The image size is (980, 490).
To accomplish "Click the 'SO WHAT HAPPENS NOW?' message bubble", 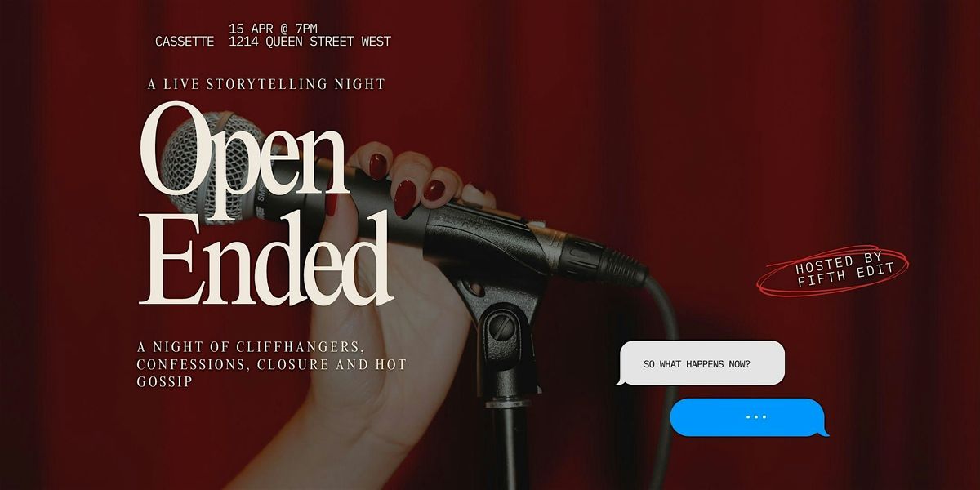I will (701, 363).
